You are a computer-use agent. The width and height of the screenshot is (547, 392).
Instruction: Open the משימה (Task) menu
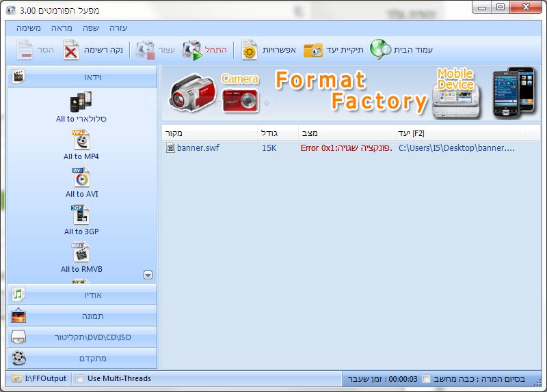click(29, 28)
